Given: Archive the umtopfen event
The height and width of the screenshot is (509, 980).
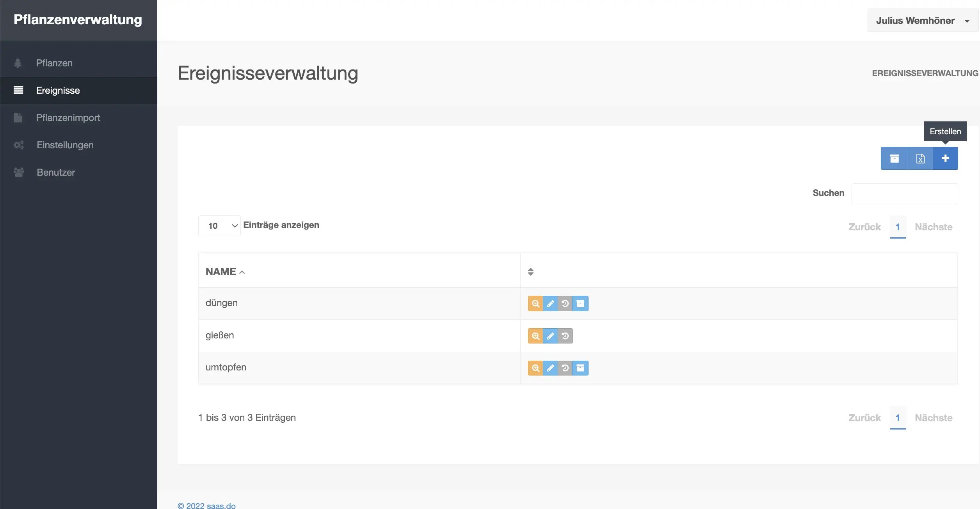Looking at the screenshot, I should click(x=580, y=368).
